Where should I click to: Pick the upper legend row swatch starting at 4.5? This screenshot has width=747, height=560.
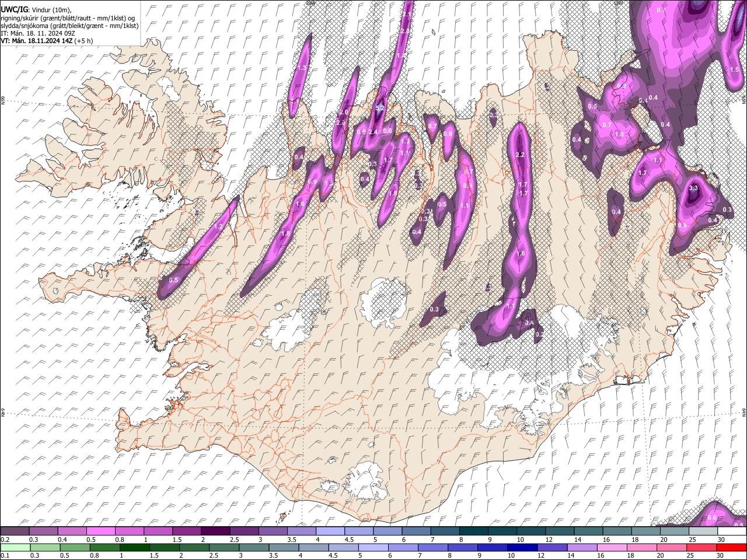tap(358, 531)
